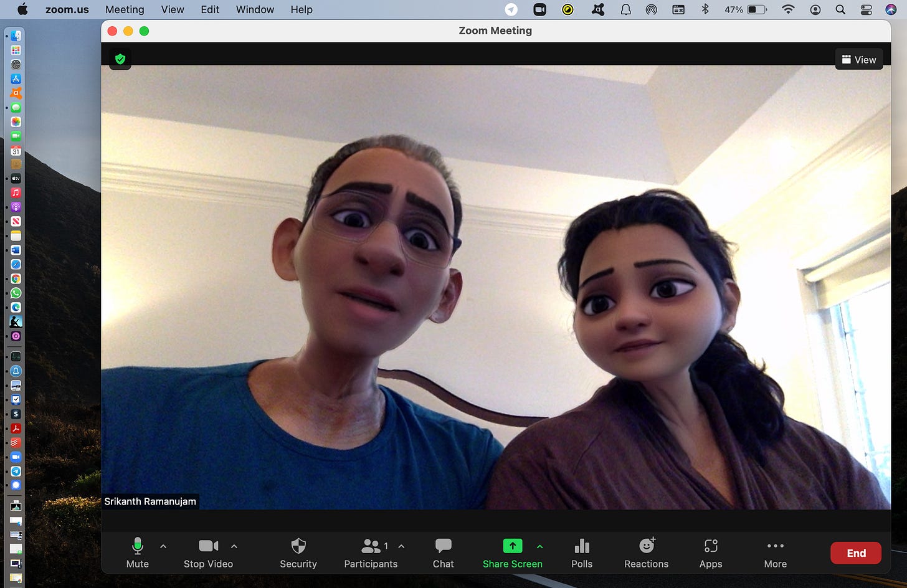907x588 pixels.
Task: Open the zoom.us menu
Action: (67, 9)
